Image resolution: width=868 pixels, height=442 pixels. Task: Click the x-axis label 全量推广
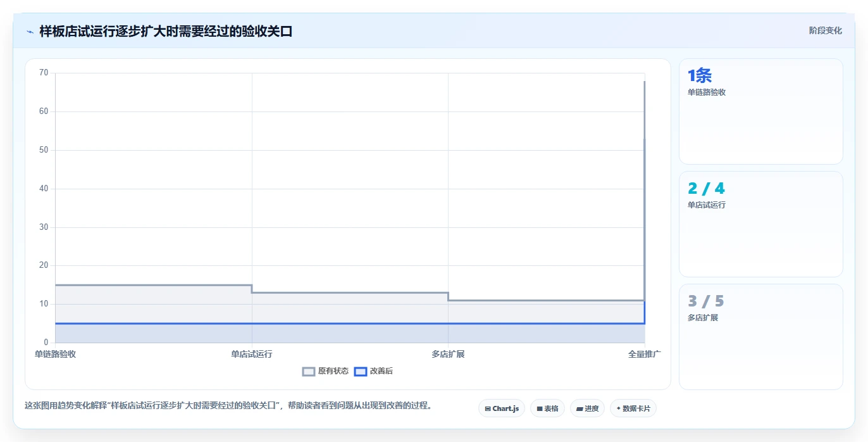pos(645,354)
